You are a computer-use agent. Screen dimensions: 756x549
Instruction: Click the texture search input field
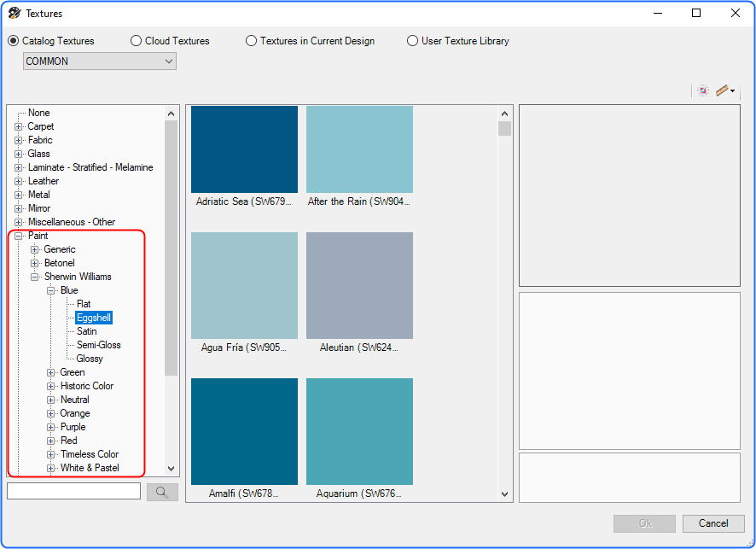pos(73,492)
